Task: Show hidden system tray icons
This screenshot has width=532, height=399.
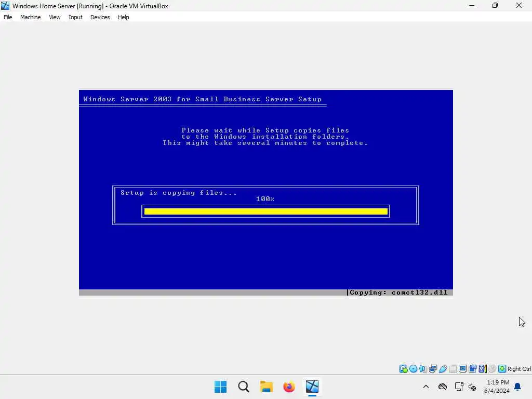Action: (426, 387)
